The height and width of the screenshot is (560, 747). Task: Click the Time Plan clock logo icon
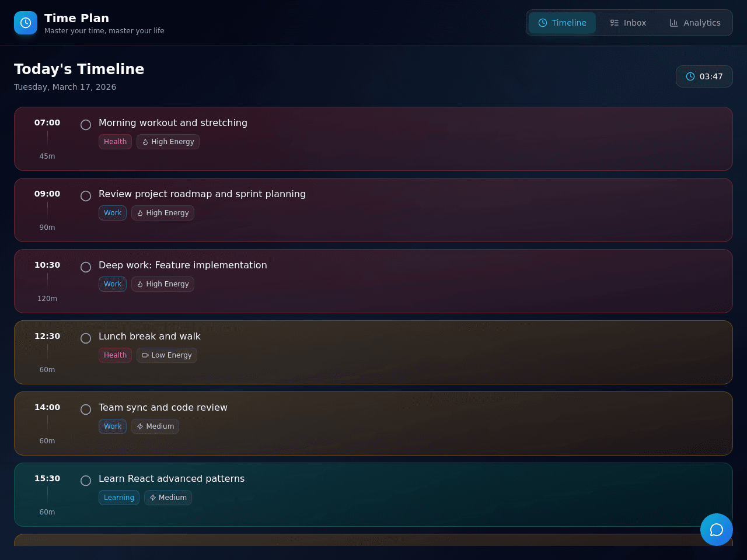pyautogui.click(x=26, y=23)
